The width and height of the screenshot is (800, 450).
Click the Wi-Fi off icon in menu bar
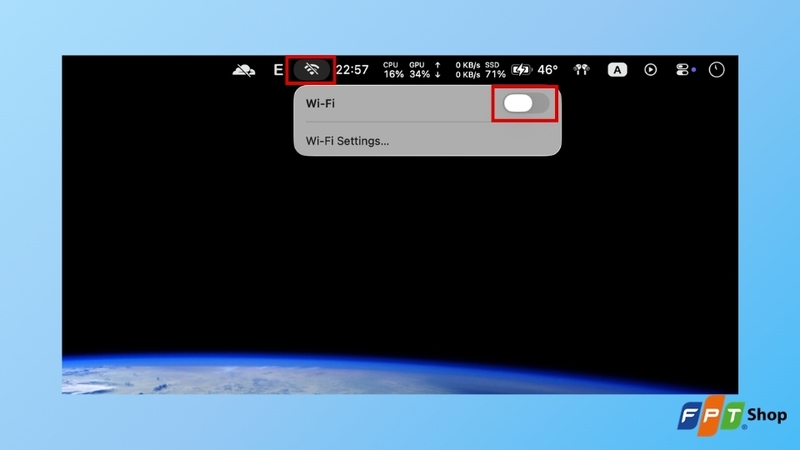(311, 69)
